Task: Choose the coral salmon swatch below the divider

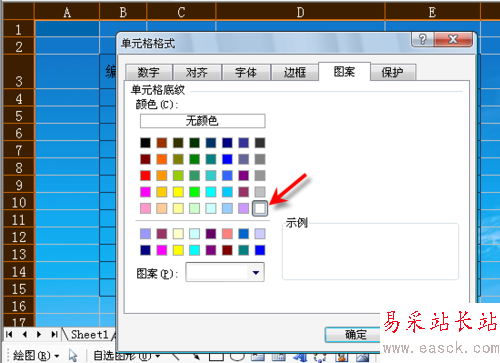Action: [x=227, y=234]
